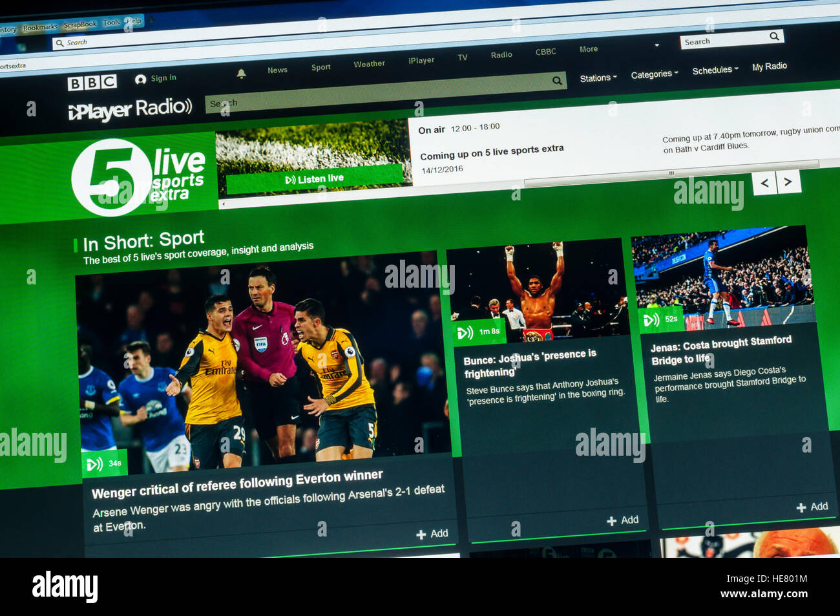Open browser Help menu
840x616 pixels.
[x=133, y=21]
